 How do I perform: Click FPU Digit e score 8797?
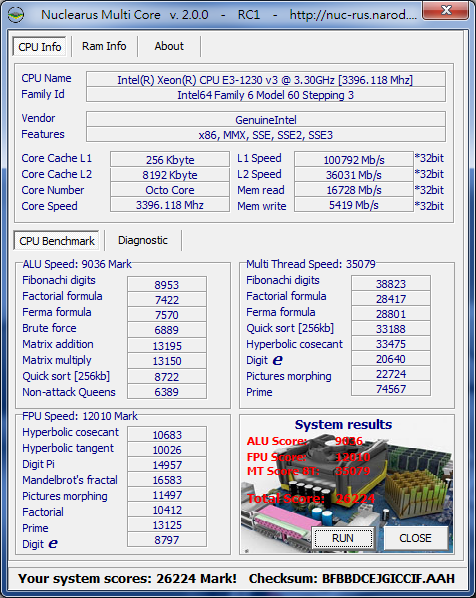pos(167,540)
